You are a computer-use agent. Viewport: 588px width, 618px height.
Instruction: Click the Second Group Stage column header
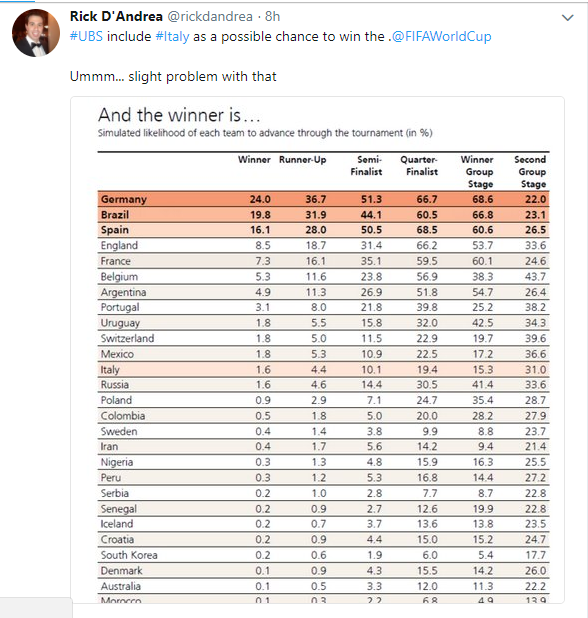(530, 171)
